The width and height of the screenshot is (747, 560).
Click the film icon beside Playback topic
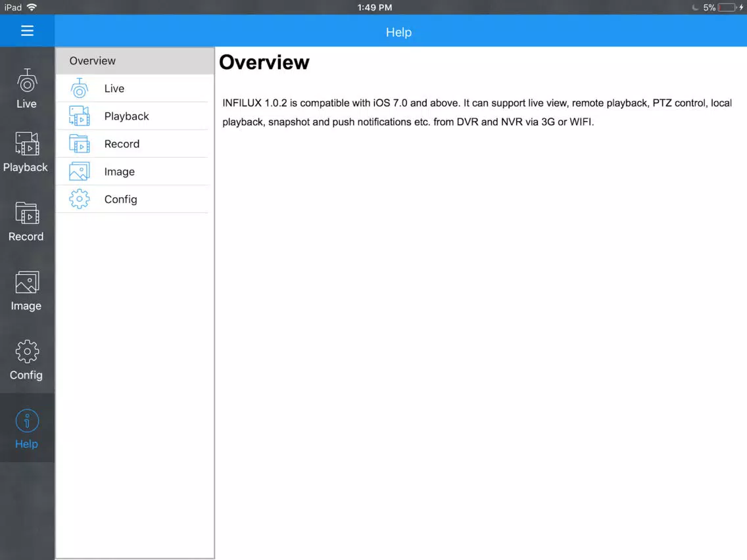click(79, 116)
